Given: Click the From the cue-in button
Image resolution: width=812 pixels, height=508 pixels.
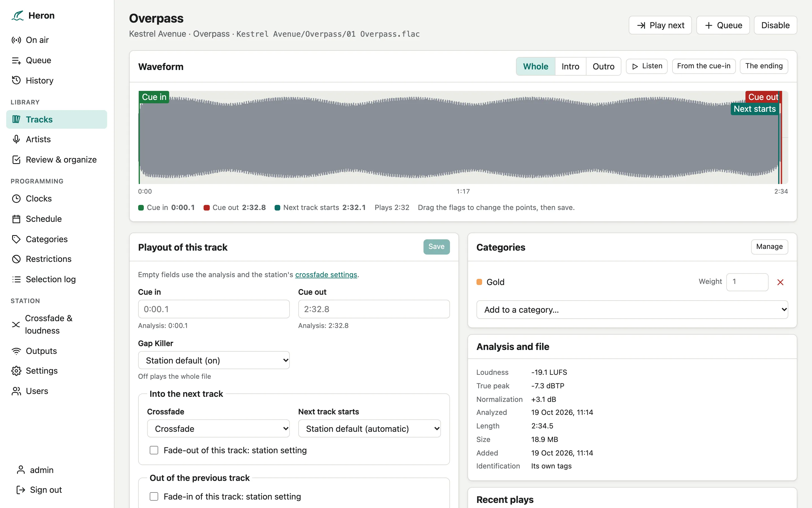Looking at the screenshot, I should pos(704,66).
